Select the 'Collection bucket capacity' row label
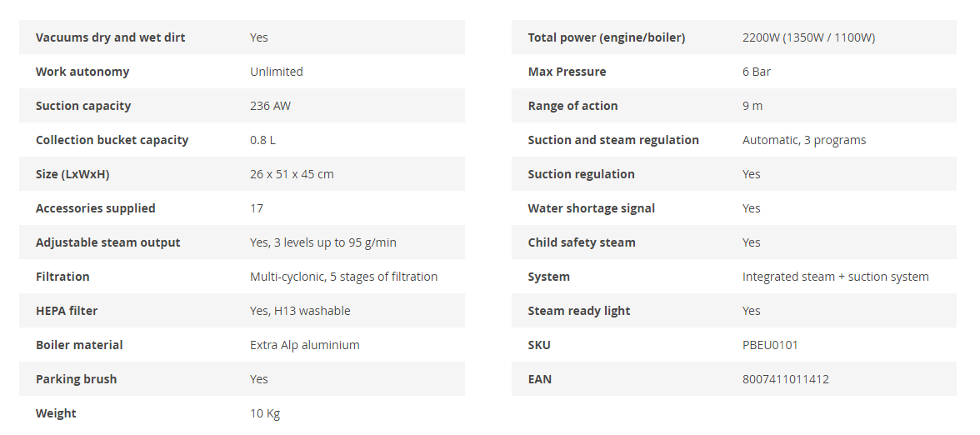This screenshot has height=435, width=980. 112,140
